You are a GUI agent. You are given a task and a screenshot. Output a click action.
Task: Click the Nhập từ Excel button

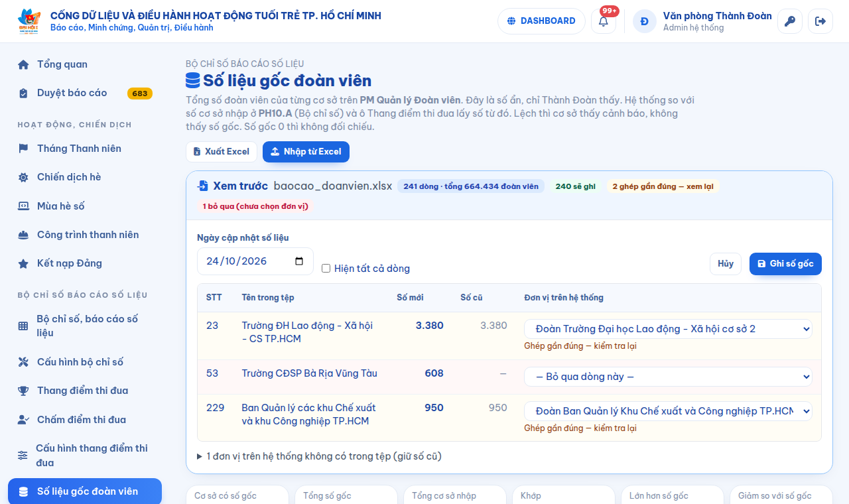(x=306, y=152)
